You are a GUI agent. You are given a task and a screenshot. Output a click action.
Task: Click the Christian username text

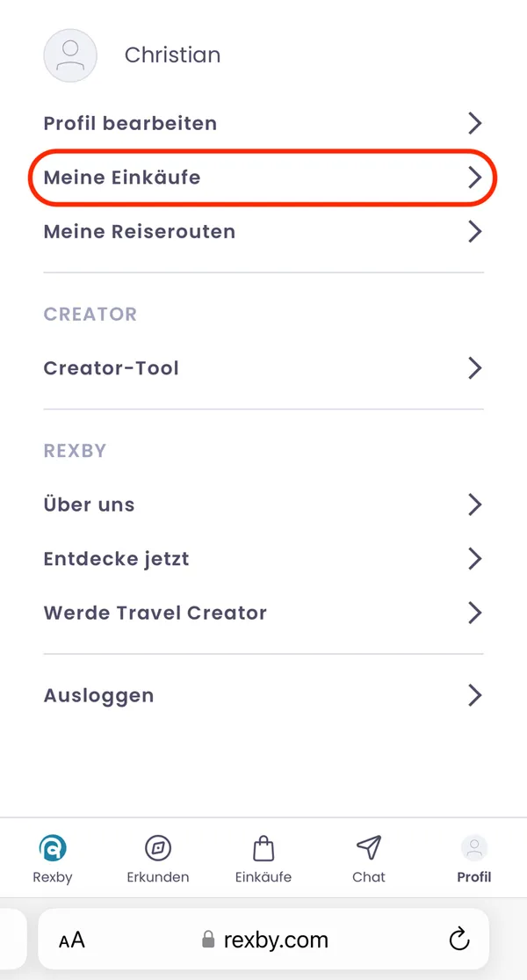point(172,55)
